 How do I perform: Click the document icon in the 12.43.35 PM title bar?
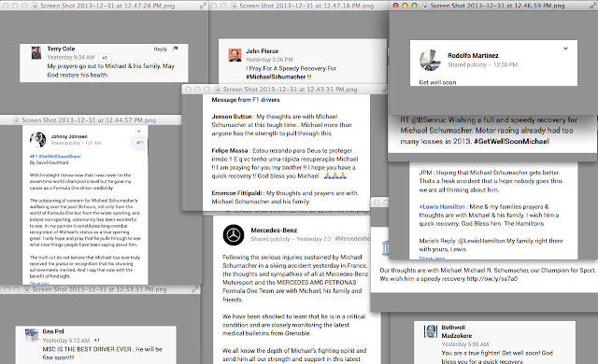pyautogui.click(x=218, y=89)
